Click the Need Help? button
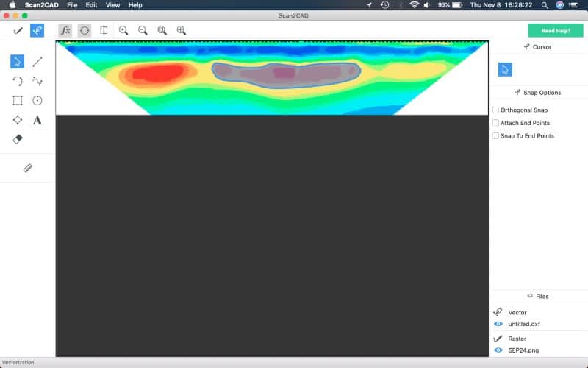 click(555, 30)
